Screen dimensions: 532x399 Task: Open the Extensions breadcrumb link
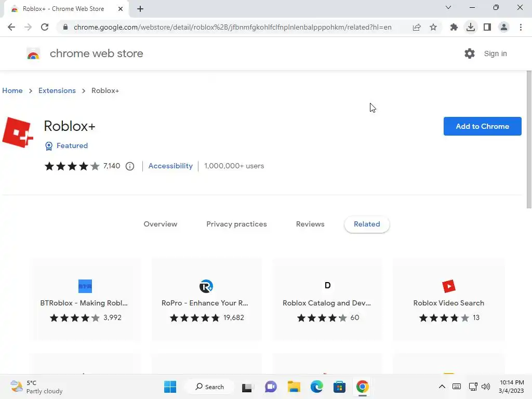57,90
